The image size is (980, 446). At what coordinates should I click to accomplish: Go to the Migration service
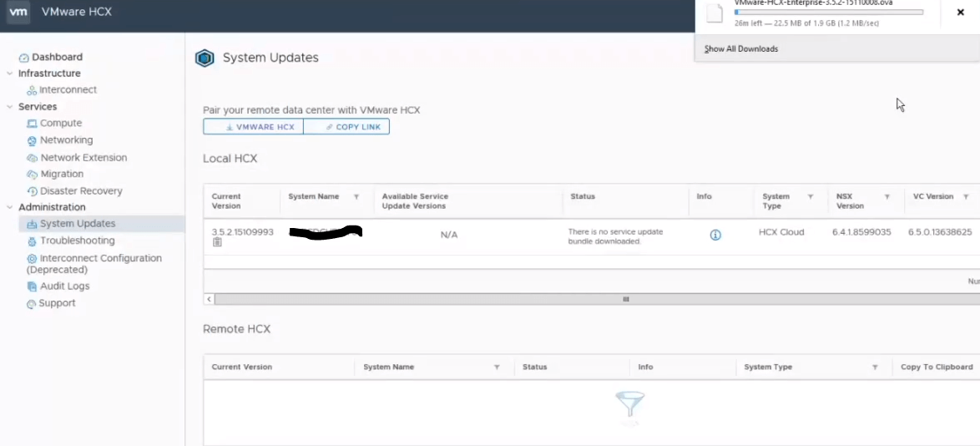62,174
